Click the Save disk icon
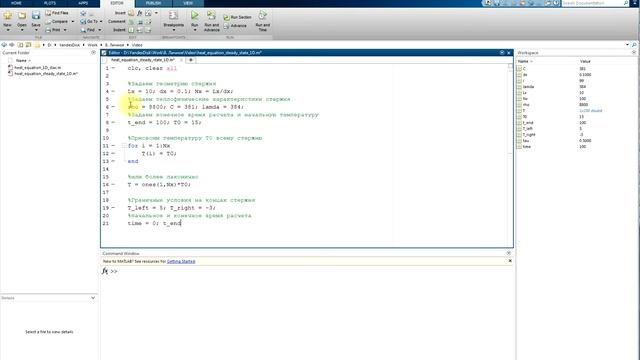 click(x=36, y=16)
